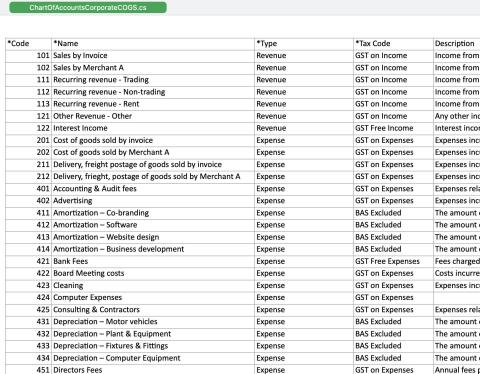This screenshot has width=480, height=374.
Task: Click the cell with code 212
Action: click(x=29, y=177)
